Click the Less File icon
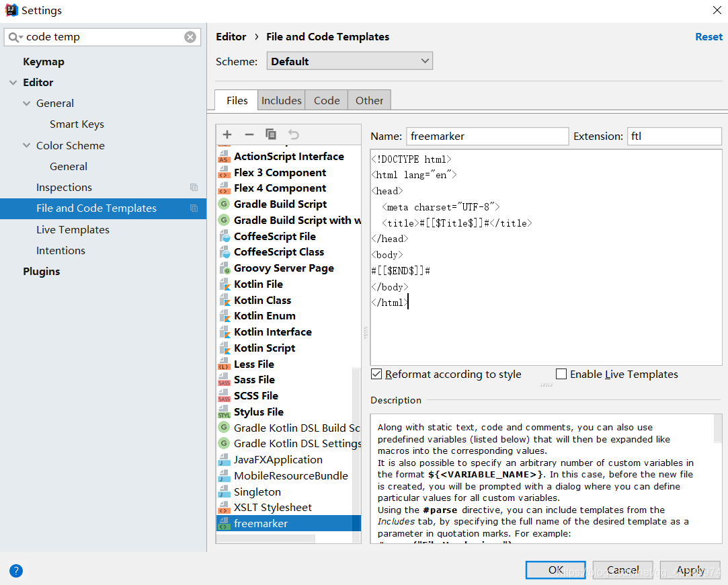728x585 pixels. pyautogui.click(x=225, y=364)
